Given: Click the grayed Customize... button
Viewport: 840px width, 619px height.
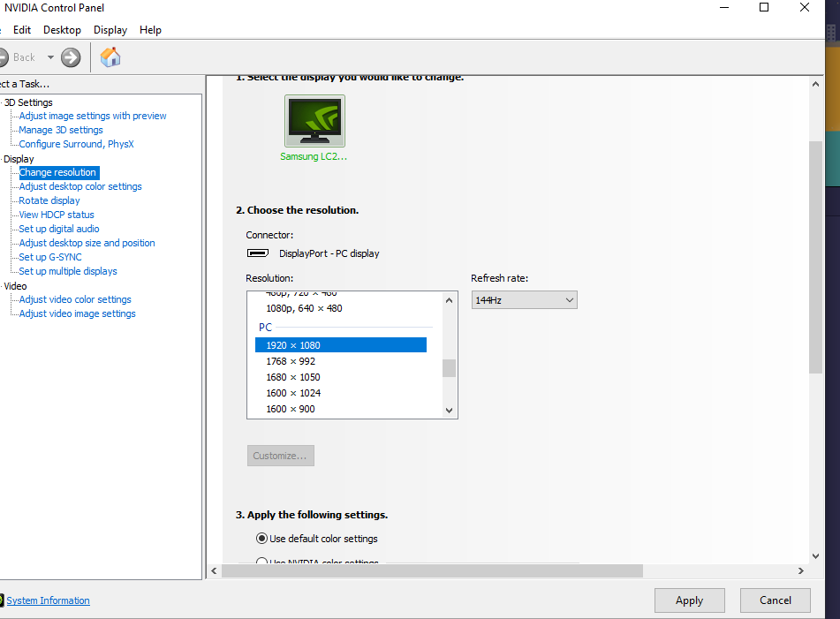Looking at the screenshot, I should (x=281, y=456).
